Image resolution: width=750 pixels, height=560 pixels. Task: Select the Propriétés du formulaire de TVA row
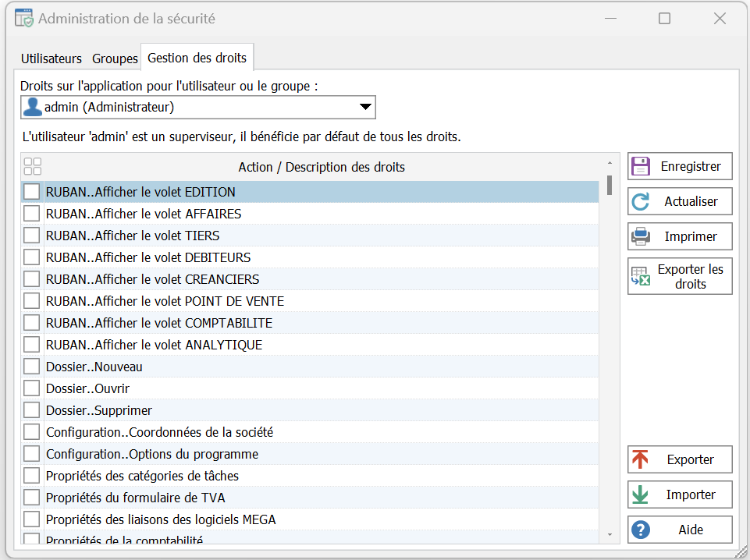pos(136,498)
